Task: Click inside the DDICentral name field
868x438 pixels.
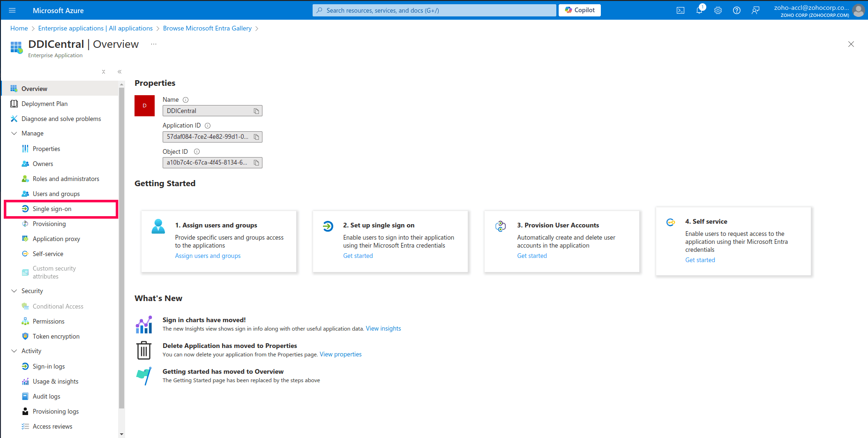Action: click(206, 111)
